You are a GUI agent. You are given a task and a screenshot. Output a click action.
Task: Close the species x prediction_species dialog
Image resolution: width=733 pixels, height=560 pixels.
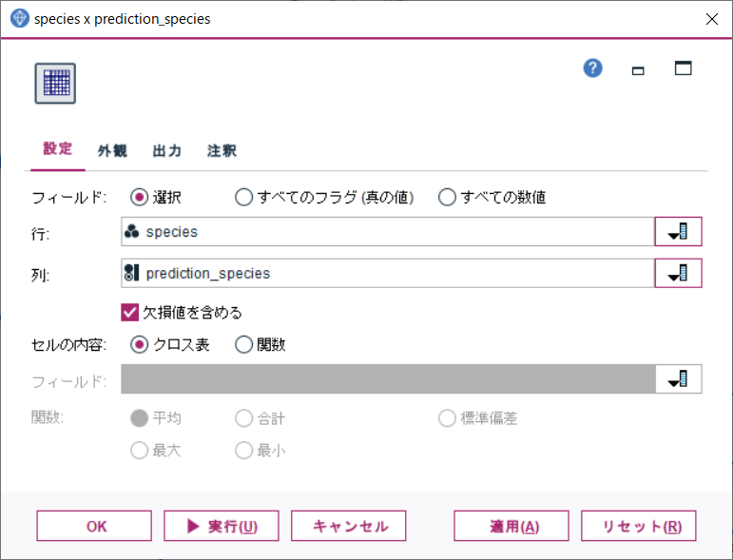[x=711, y=19]
